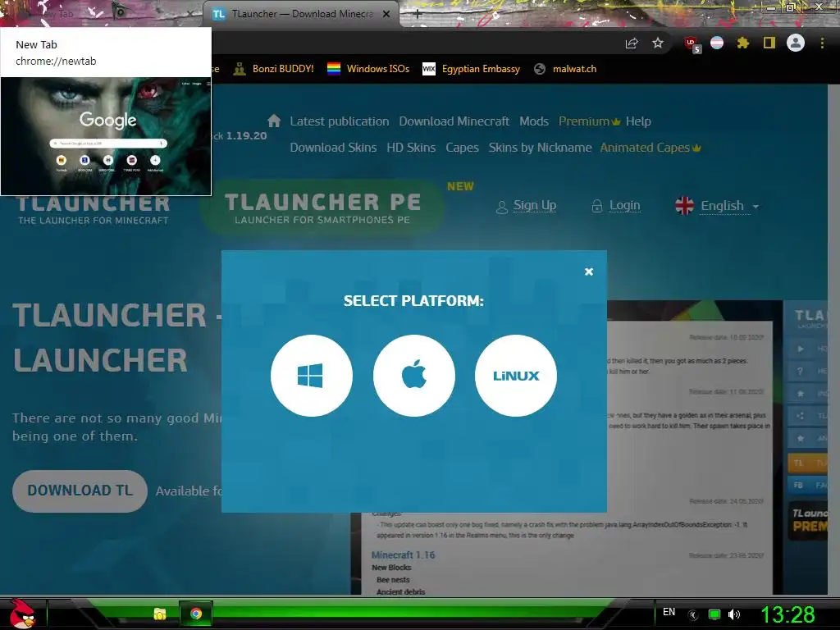840x630 pixels.
Task: Open HD Skins menu item
Action: point(411,148)
